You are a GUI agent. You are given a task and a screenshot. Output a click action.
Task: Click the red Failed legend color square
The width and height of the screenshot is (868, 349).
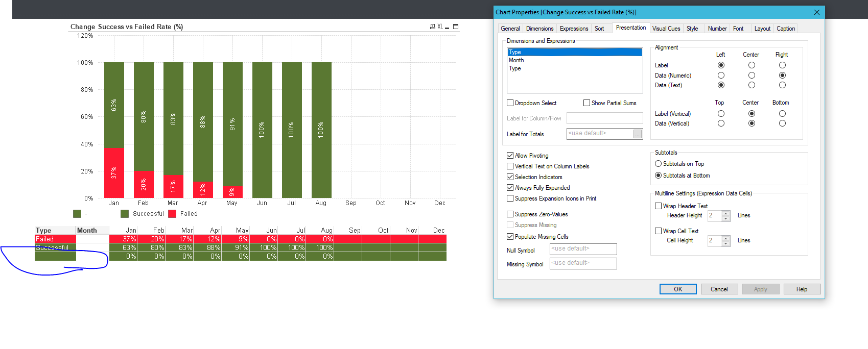point(172,214)
